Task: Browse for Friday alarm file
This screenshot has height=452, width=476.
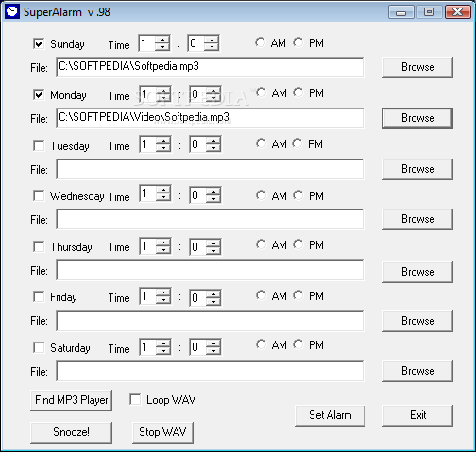Action: [417, 321]
